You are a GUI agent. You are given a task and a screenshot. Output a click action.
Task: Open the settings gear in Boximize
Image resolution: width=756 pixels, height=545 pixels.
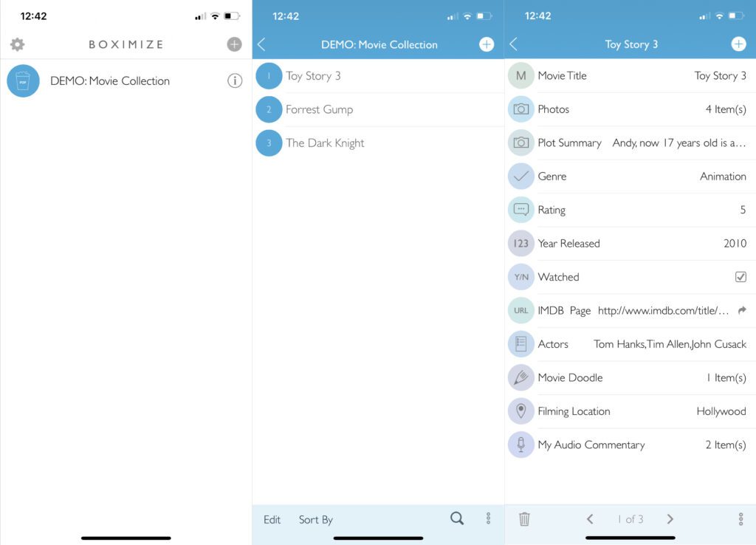pyautogui.click(x=17, y=44)
